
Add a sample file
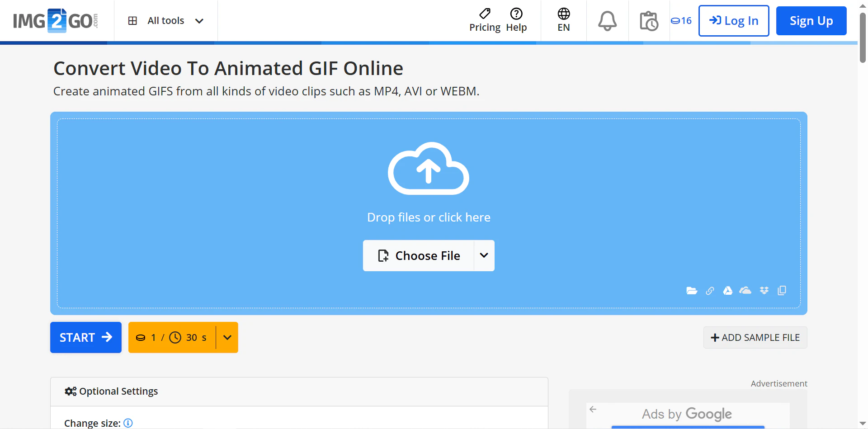point(755,337)
